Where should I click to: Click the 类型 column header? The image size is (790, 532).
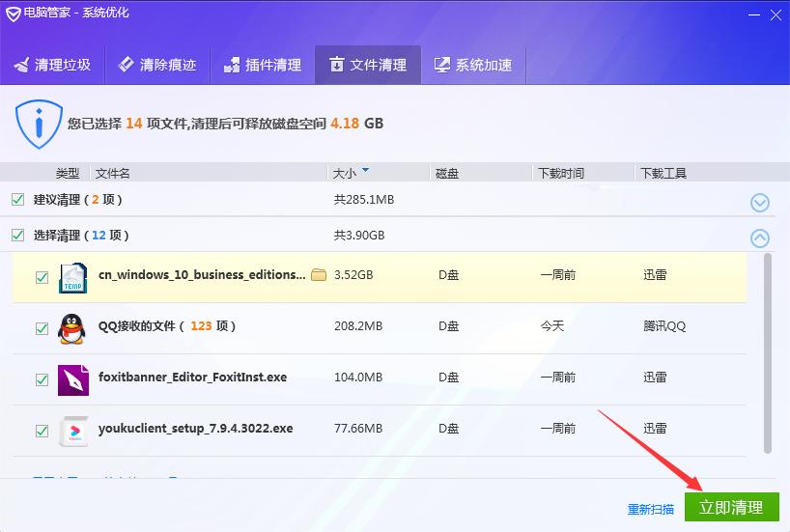click(68, 173)
